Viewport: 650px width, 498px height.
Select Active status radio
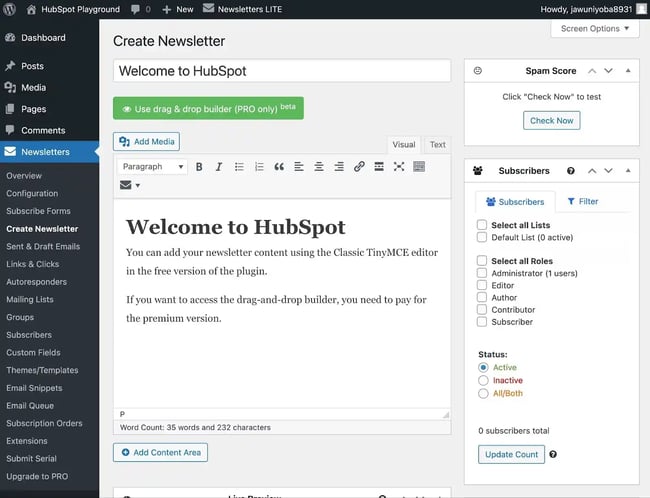483,367
